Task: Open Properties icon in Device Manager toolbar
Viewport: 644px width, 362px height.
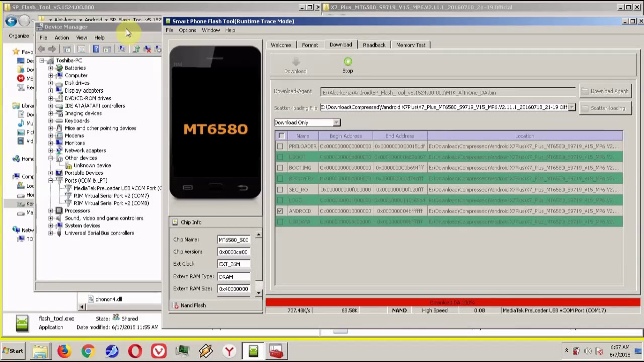Action: point(81,49)
